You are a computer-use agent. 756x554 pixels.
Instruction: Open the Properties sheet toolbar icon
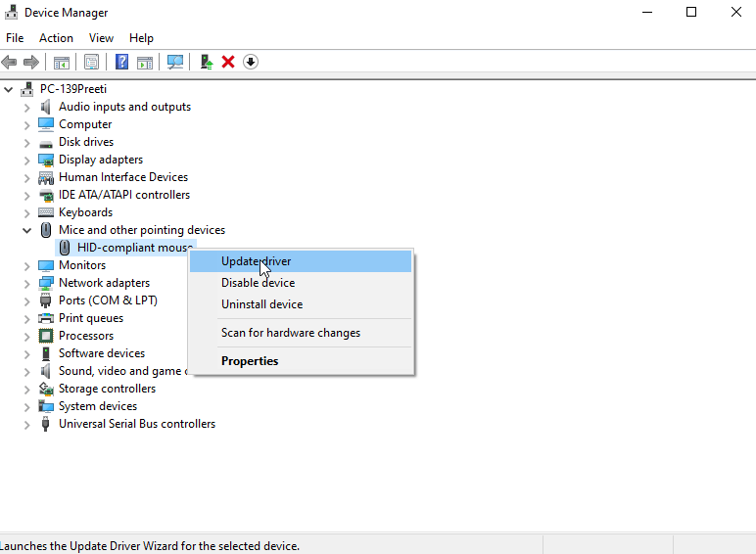(91, 62)
